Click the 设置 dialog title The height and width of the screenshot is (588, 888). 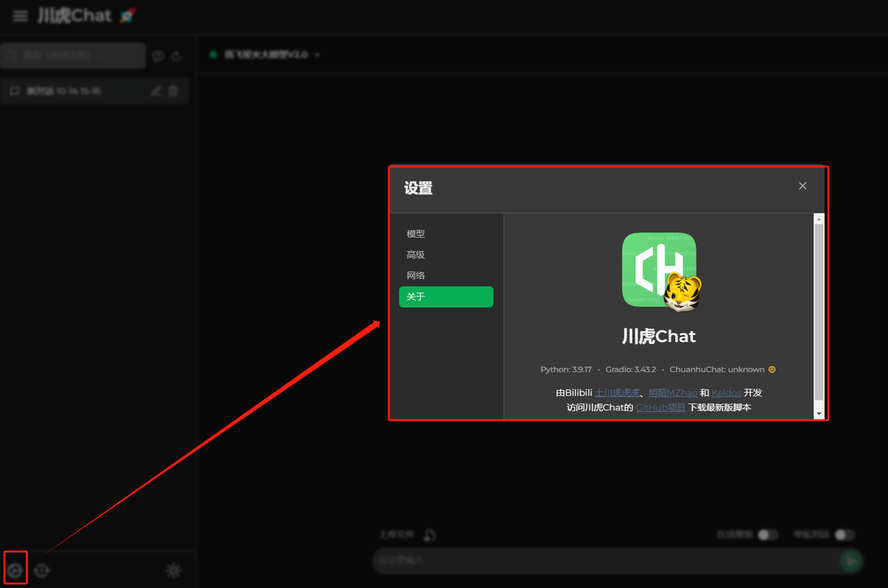click(x=418, y=188)
